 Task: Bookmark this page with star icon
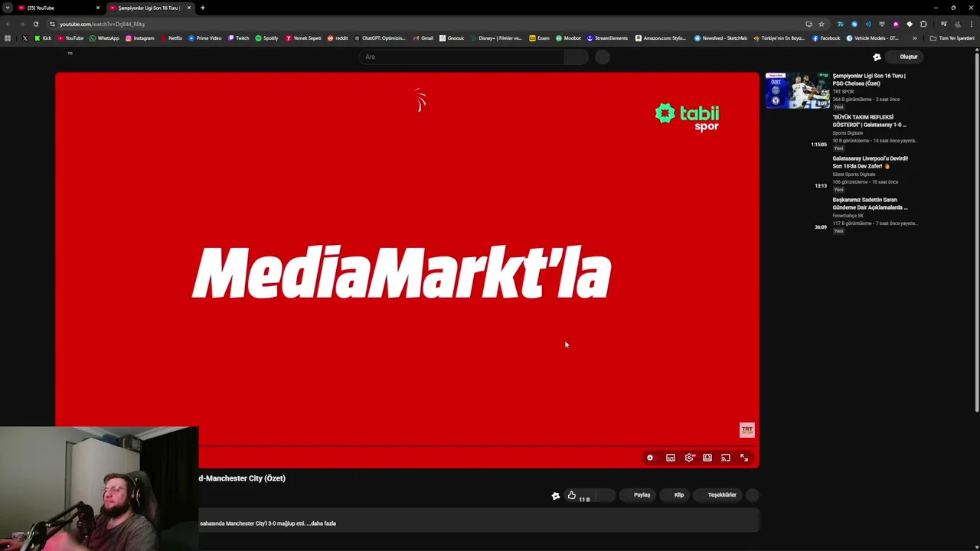[822, 24]
